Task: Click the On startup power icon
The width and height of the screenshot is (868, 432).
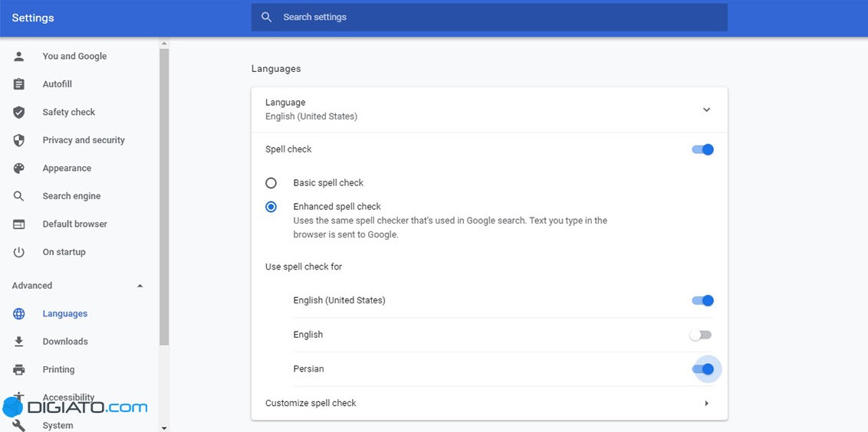Action: click(19, 252)
